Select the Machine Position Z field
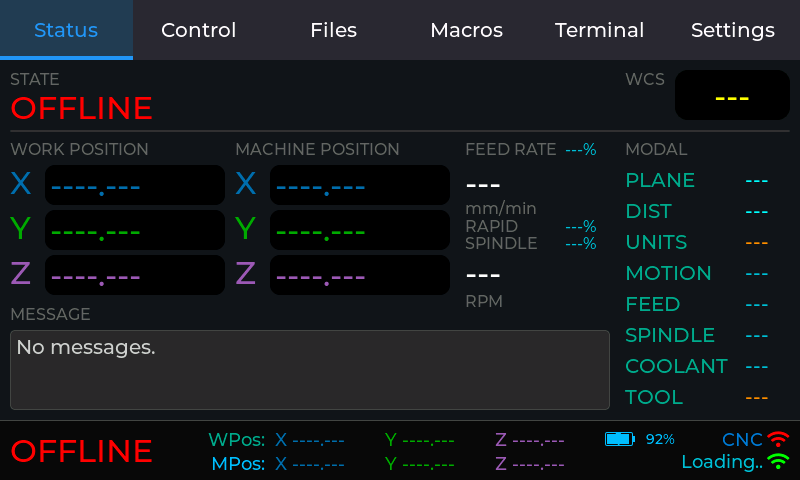800x480 pixels. [360, 275]
